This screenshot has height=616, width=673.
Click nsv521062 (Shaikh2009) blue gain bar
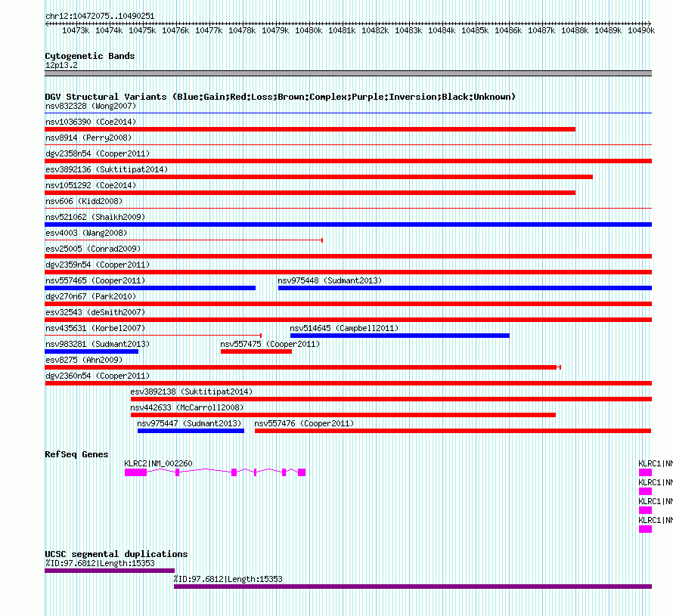click(348, 224)
